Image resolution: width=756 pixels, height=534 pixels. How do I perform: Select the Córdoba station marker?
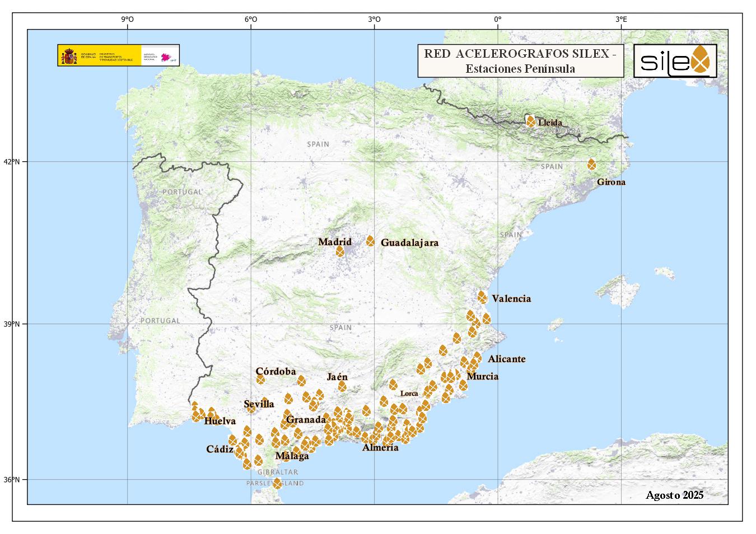click(x=260, y=380)
